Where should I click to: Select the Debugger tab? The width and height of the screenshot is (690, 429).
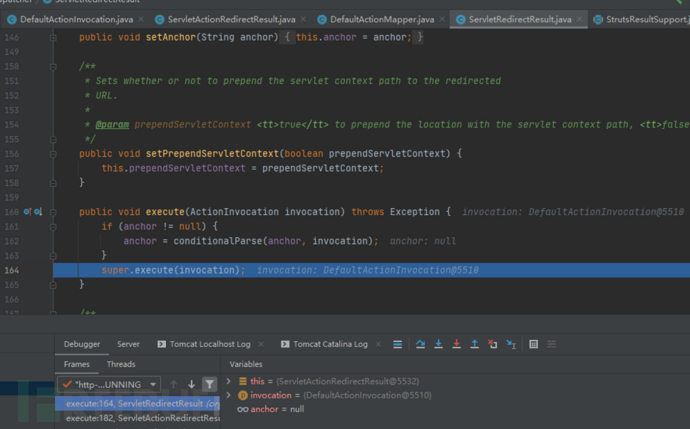pyautogui.click(x=82, y=344)
